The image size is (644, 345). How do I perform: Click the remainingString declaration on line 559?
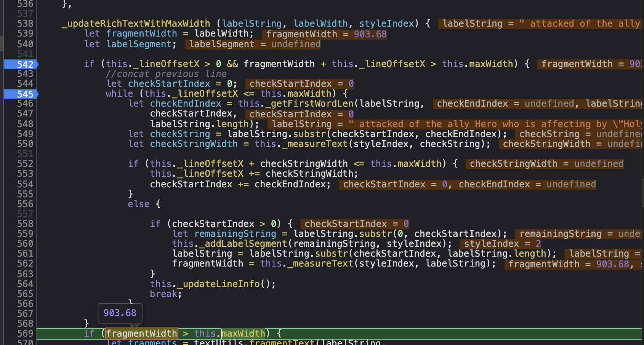tap(235, 234)
